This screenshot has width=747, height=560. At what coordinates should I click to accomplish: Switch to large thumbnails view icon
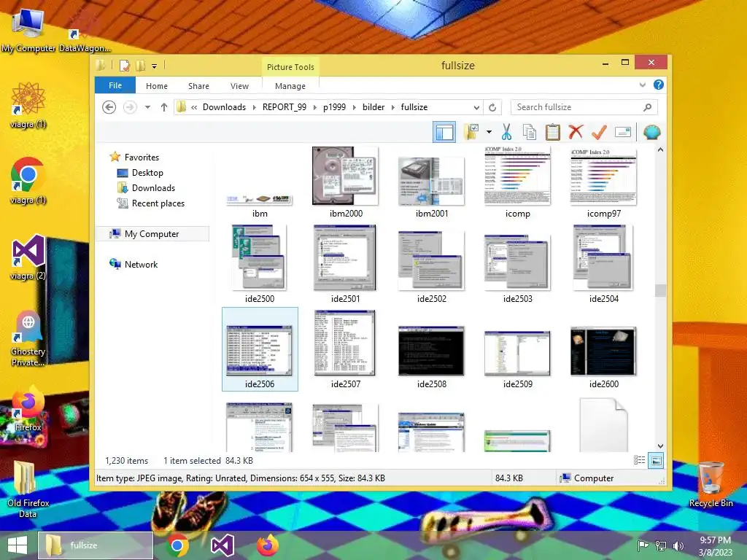(656, 460)
